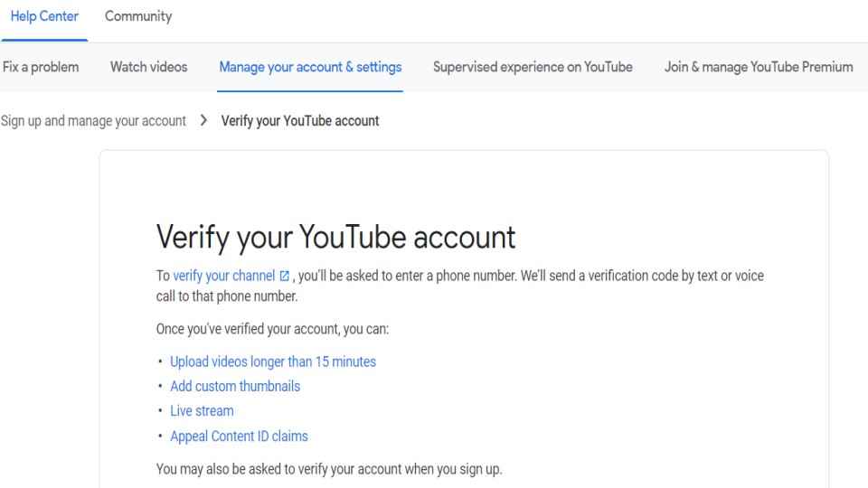This screenshot has height=488, width=868.
Task: Click the Verify your YouTube account heading
Action: (x=336, y=238)
